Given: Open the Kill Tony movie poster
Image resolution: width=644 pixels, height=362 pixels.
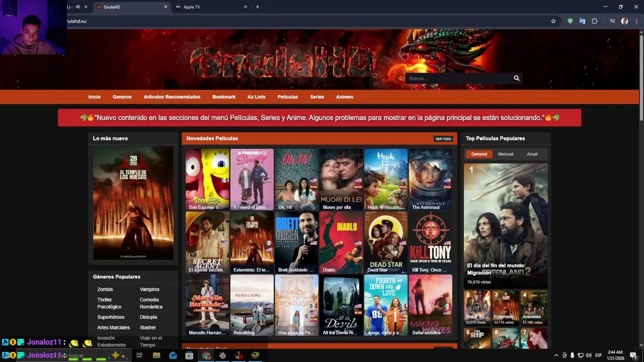Looking at the screenshot, I should pos(431,242).
